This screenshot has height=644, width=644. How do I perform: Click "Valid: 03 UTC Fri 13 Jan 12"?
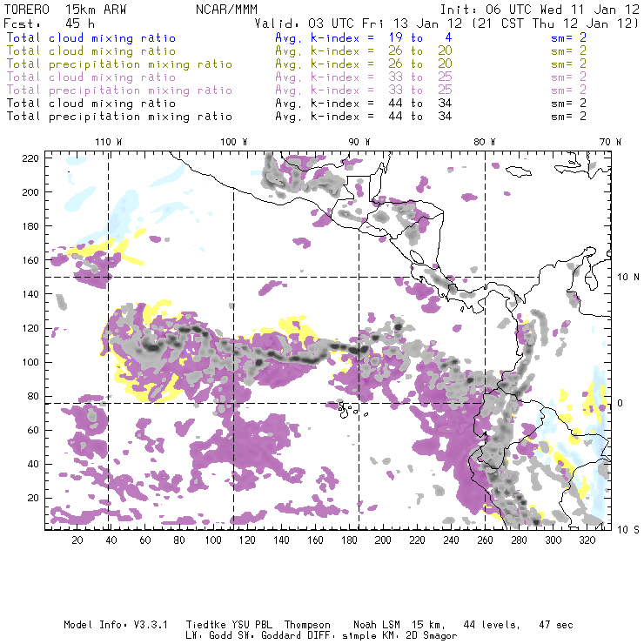point(359,23)
